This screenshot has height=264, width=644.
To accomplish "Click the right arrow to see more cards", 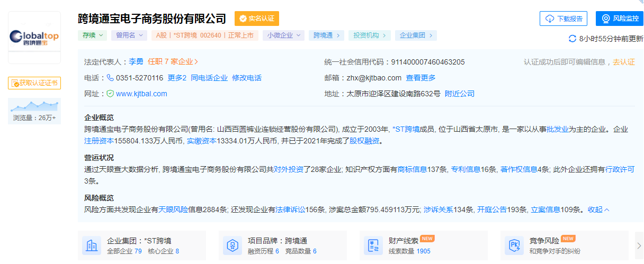I will coord(639,245).
